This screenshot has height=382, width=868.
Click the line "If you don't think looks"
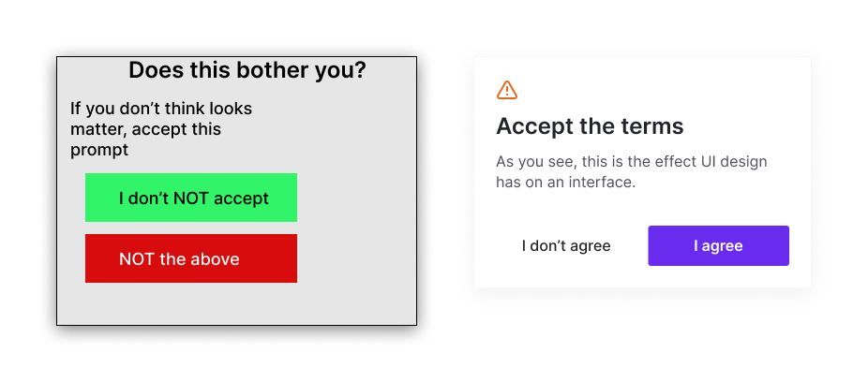161,109
